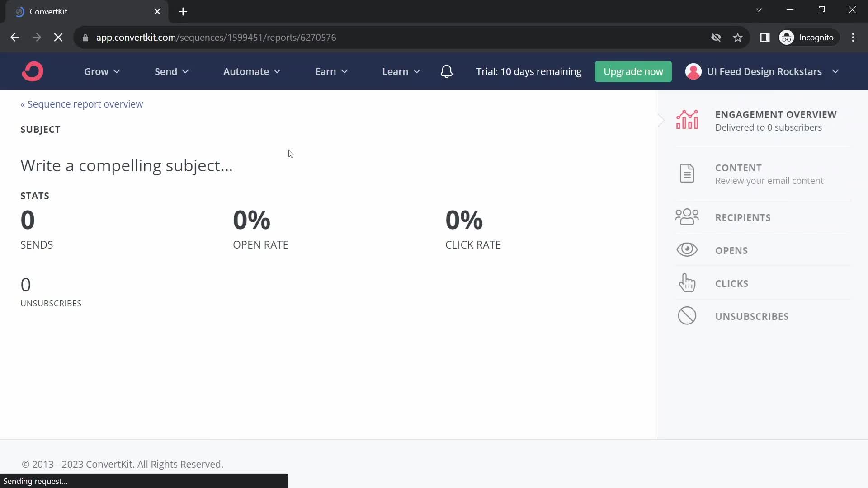This screenshot has width=868, height=488.
Task: Open a new browser tab
Action: click(x=183, y=12)
